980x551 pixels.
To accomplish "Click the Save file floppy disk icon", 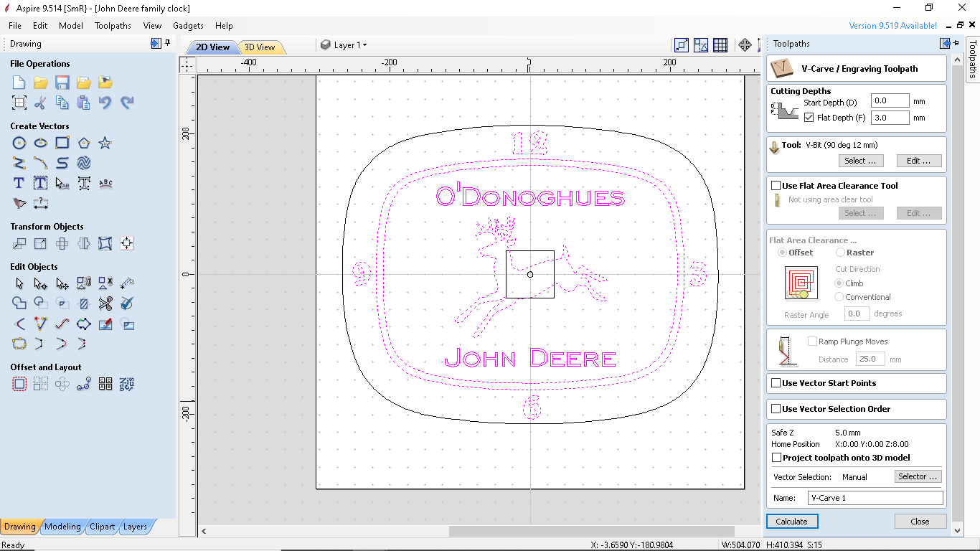I will [x=62, y=83].
